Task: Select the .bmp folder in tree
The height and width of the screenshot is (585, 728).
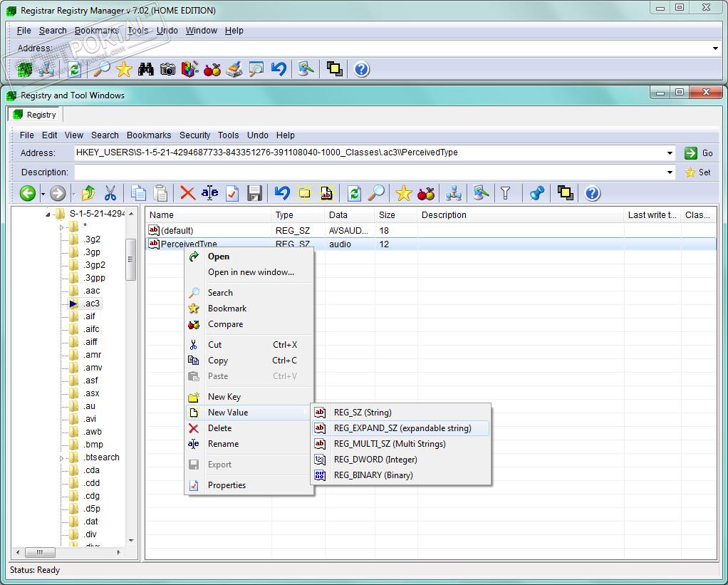Action: point(93,445)
